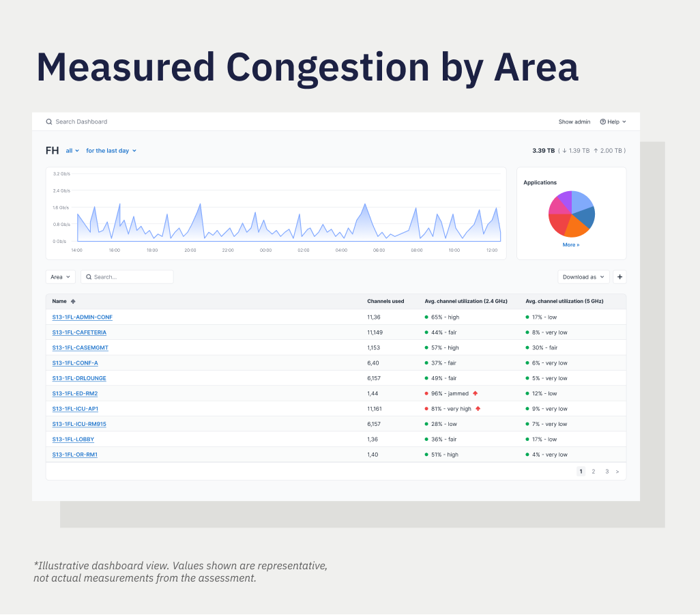Click the area table Search input

[127, 277]
